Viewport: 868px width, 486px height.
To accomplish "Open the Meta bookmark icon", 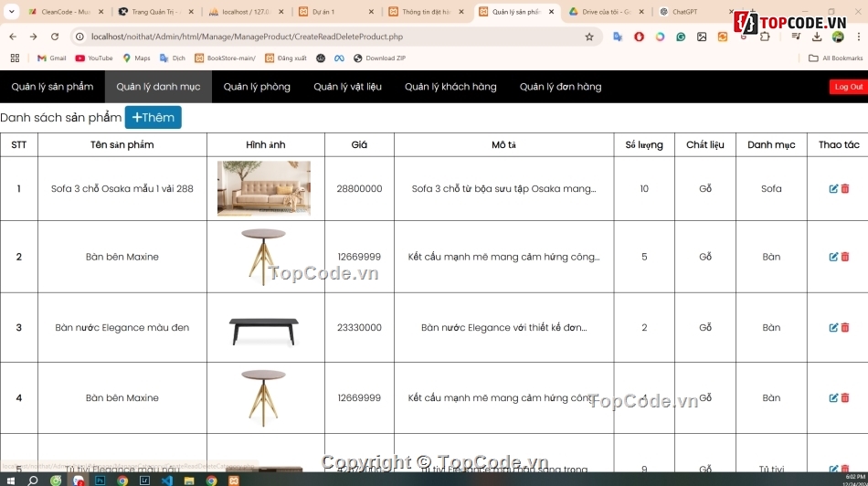I will pyautogui.click(x=339, y=58).
